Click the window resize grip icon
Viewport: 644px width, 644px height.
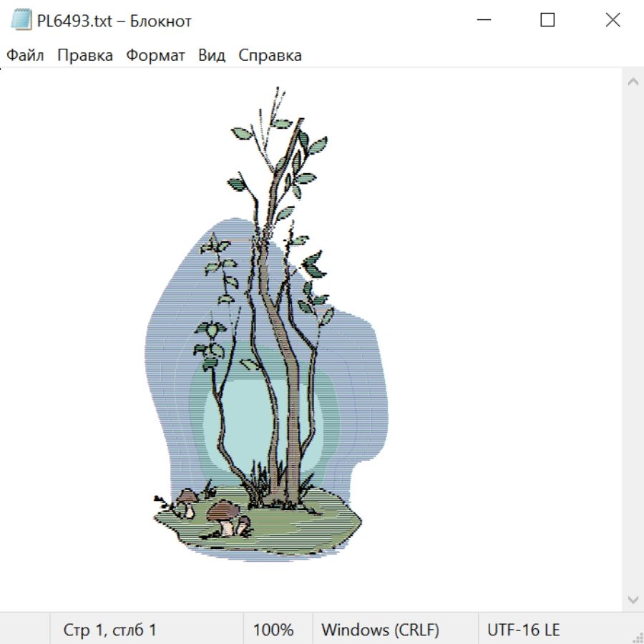pyautogui.click(x=637, y=637)
